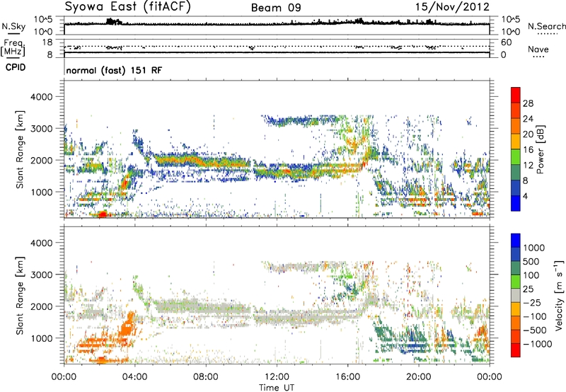Click the solid line sample under 'N.Sky'

(13, 34)
